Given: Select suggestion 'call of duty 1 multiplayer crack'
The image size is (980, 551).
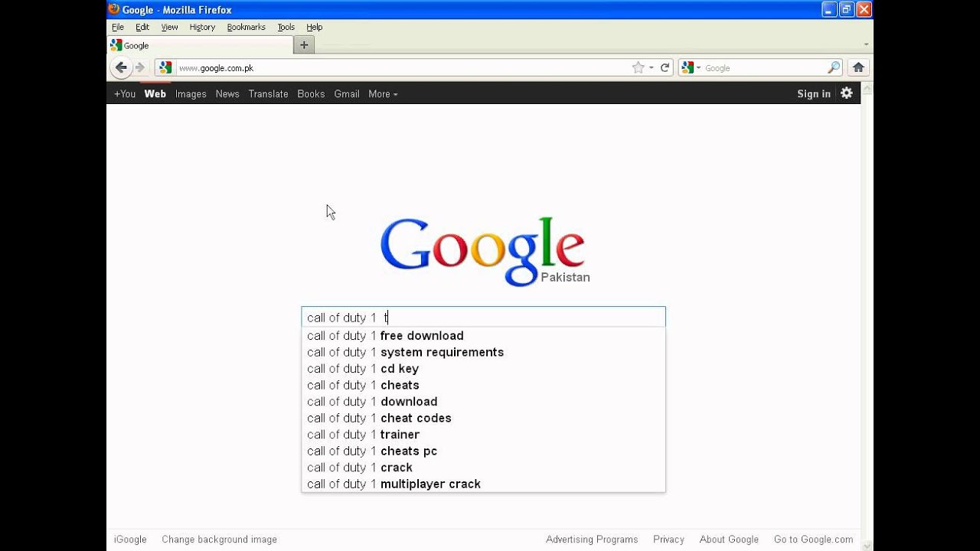Looking at the screenshot, I should point(483,484).
